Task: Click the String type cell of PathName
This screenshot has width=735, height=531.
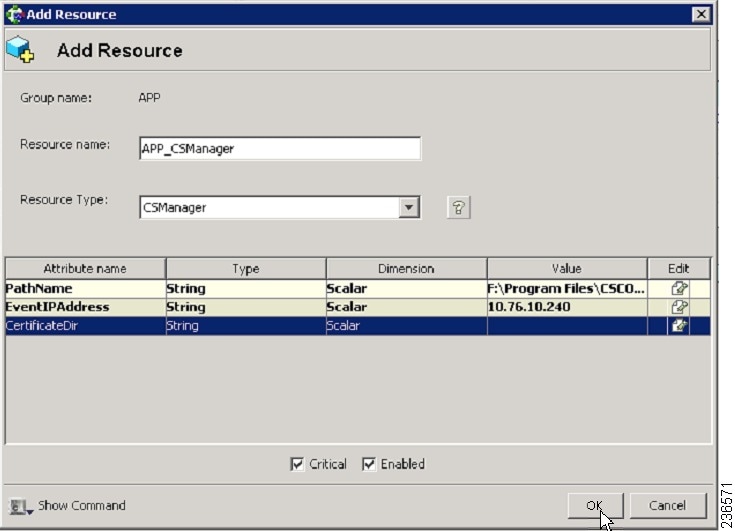Action: tap(246, 288)
